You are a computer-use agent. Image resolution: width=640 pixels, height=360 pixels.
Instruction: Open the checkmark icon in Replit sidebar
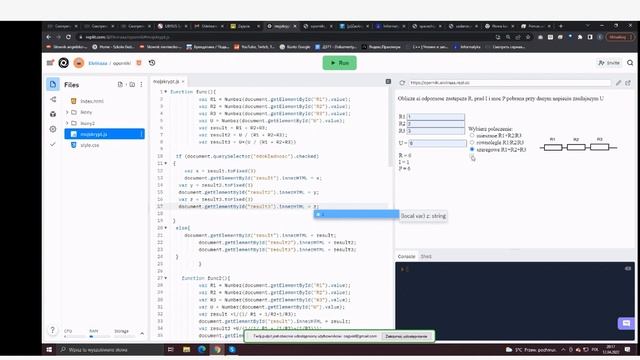click(x=53, y=144)
